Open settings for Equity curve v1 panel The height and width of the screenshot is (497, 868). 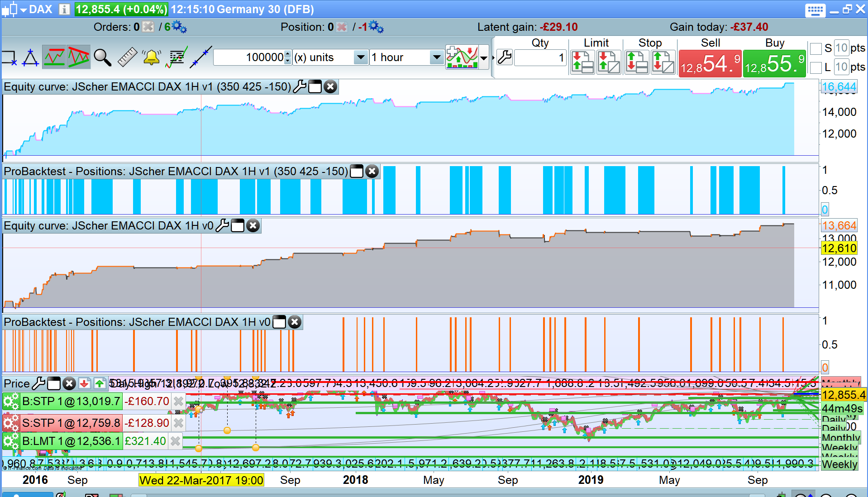click(300, 86)
